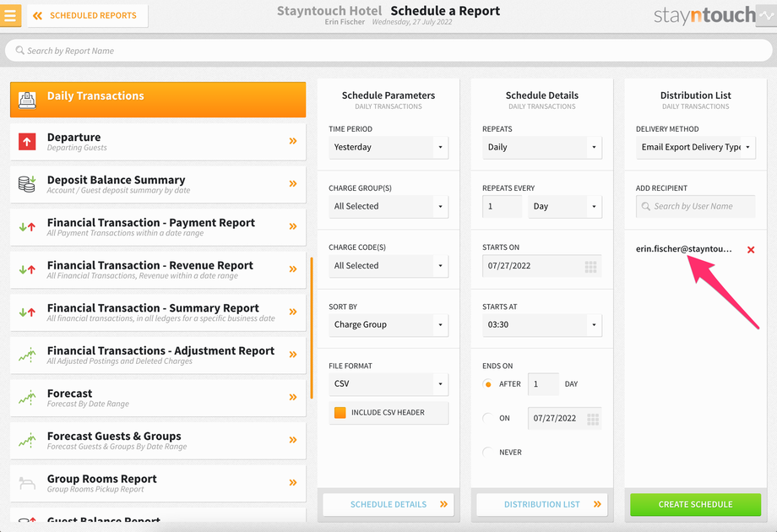777x532 pixels.
Task: Click the Revenue Report arrows icon
Action: tap(27, 269)
